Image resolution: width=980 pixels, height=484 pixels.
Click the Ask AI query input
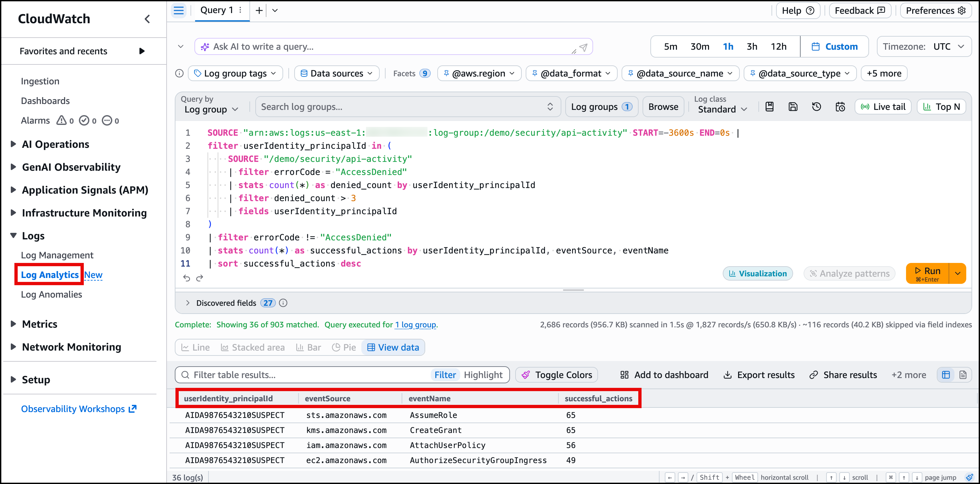[393, 47]
